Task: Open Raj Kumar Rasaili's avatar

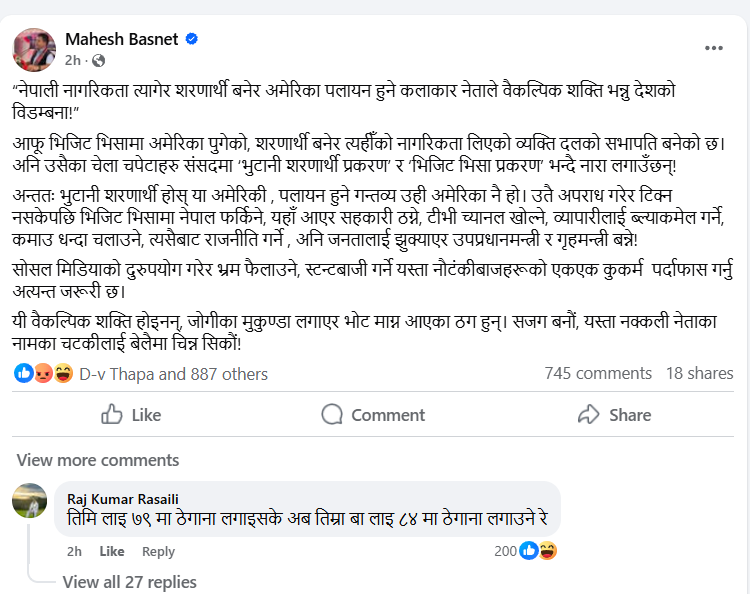Action: (30, 502)
